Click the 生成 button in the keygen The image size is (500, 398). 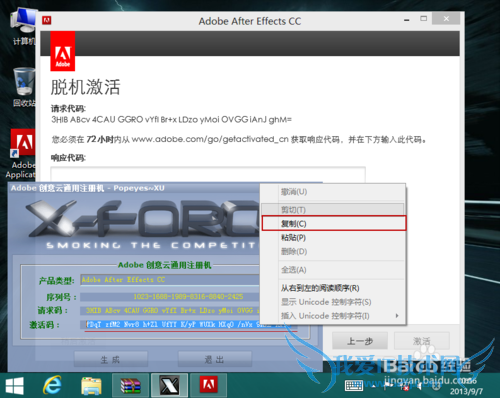click(x=110, y=359)
